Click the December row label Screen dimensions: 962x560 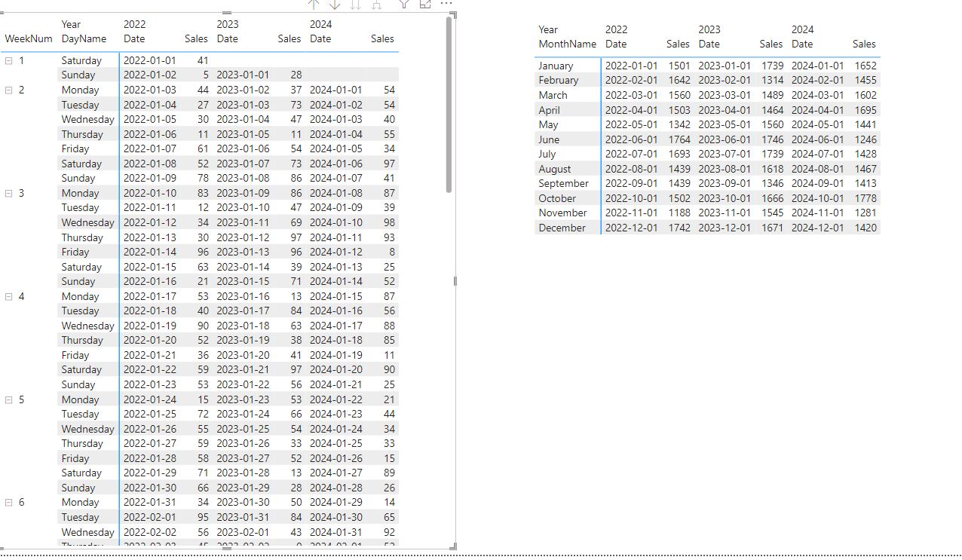pos(562,228)
